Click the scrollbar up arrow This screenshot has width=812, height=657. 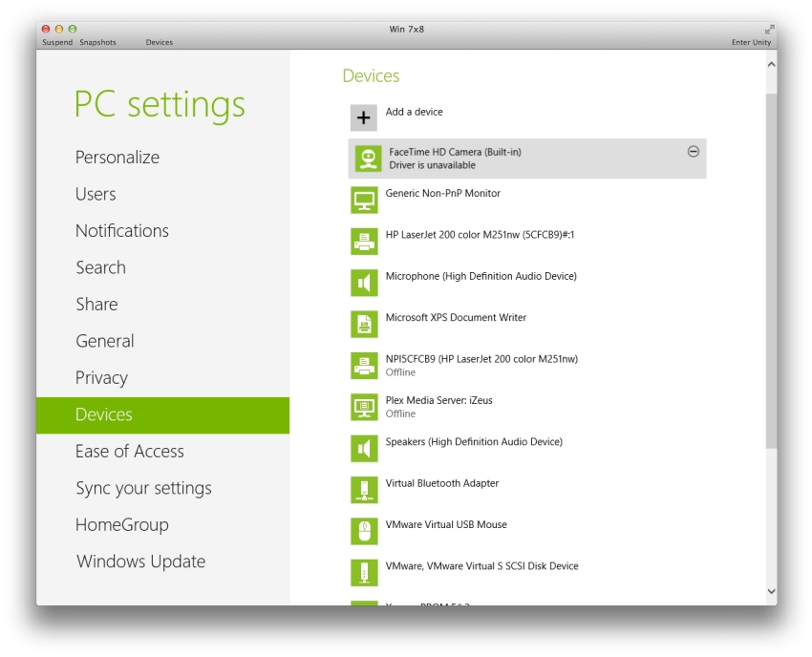click(771, 64)
